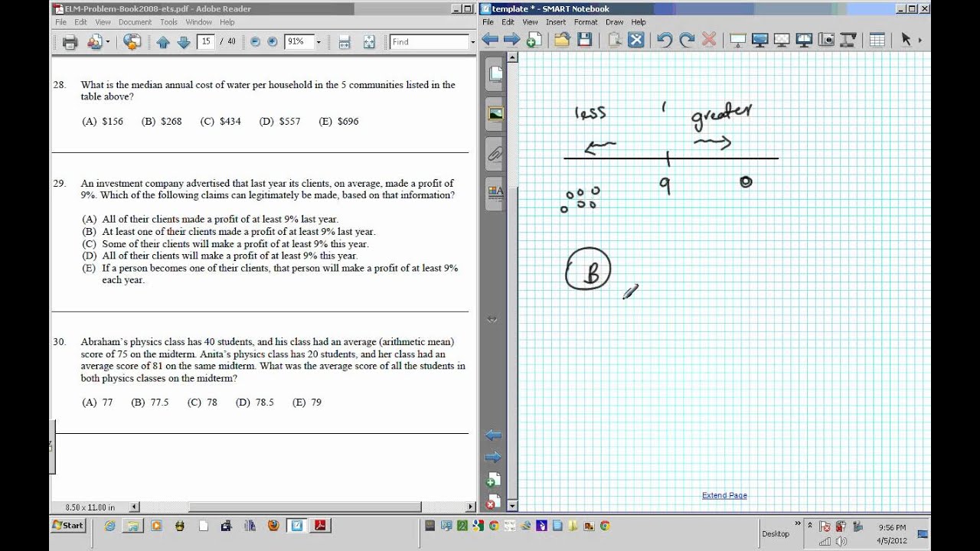Open Adobe Reader Tools menu
The image size is (980, 551).
(x=168, y=22)
